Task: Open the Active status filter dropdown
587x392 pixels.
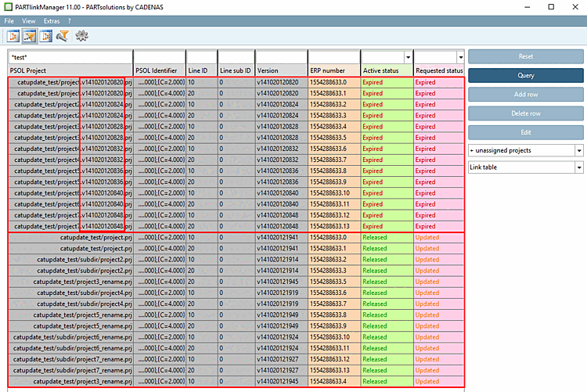Action: [x=408, y=57]
